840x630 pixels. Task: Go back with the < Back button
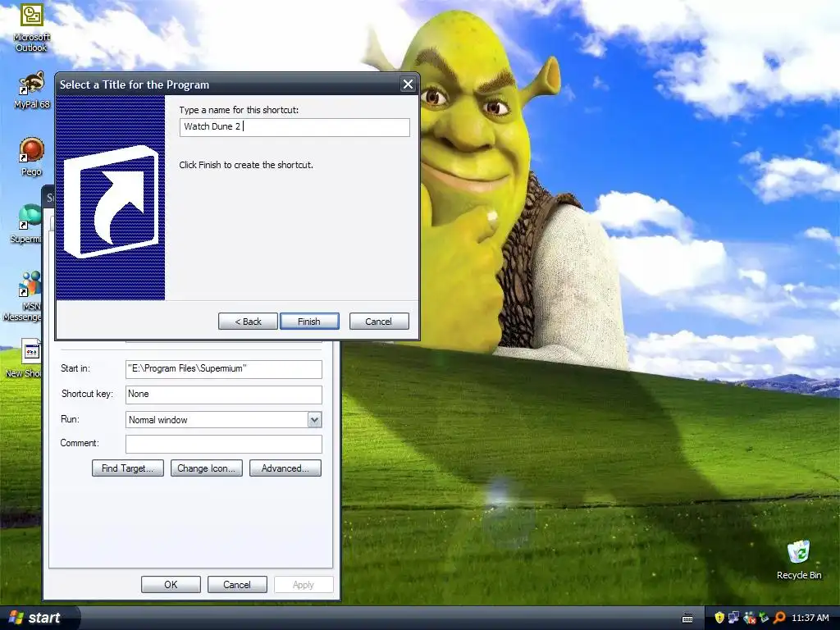248,322
